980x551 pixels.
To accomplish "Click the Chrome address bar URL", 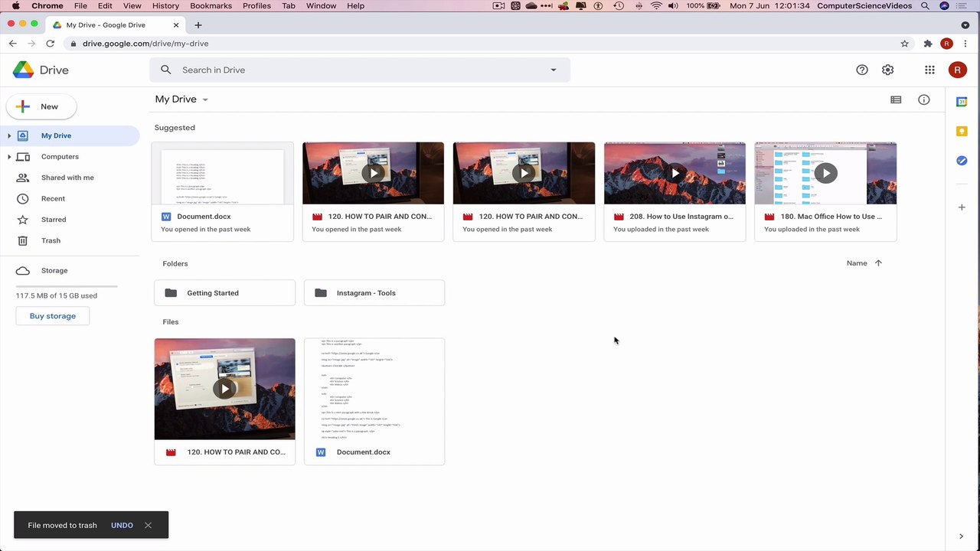I will point(145,44).
